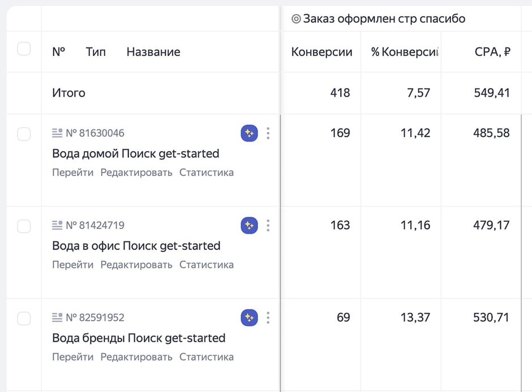Open "Статистика" for campaign Вода бренды
The height and width of the screenshot is (392, 532).
(207, 357)
